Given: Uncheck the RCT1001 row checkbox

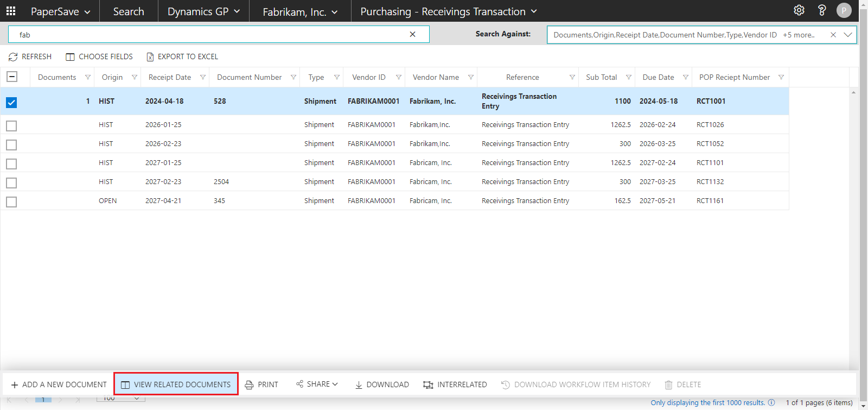Looking at the screenshot, I should coord(11,102).
